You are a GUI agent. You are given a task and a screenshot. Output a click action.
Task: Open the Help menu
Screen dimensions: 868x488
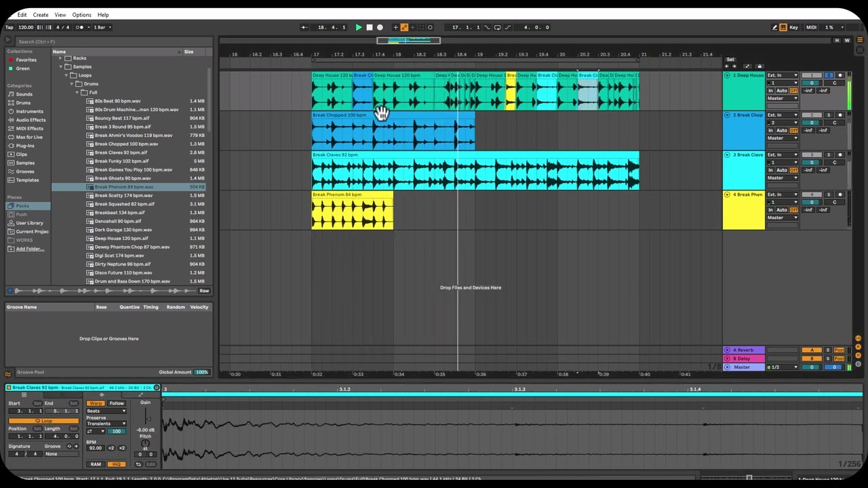point(103,14)
